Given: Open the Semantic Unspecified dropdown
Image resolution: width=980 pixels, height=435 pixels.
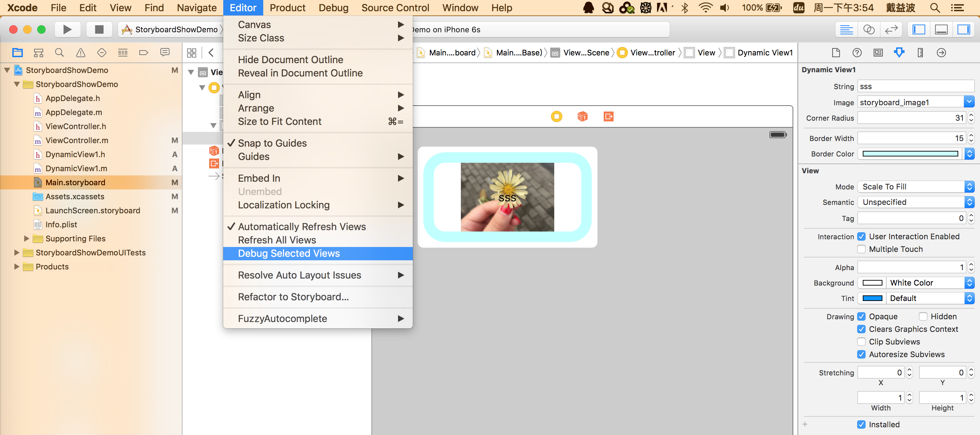Looking at the screenshot, I should point(916,202).
